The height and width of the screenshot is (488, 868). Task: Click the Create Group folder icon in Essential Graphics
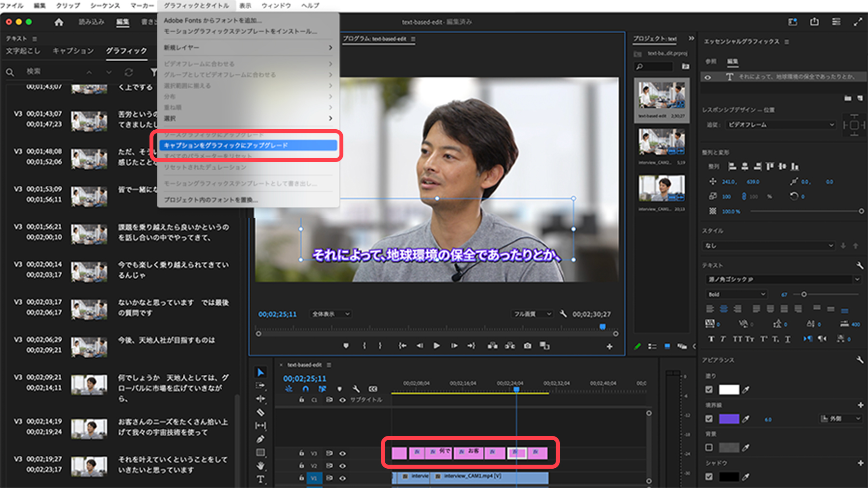pyautogui.click(x=848, y=98)
